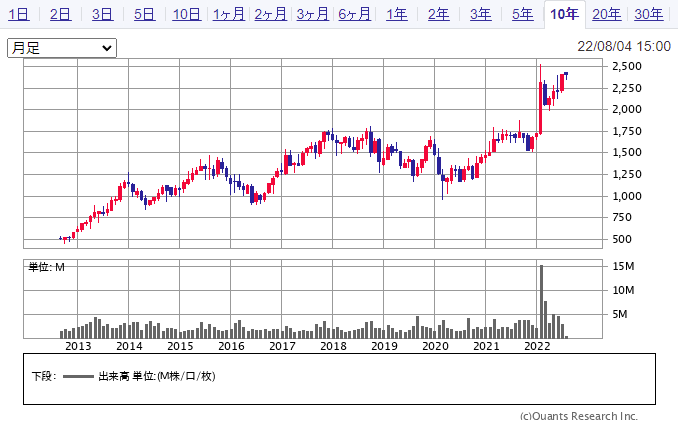Viewport: 678px width, 429px height.
Task: Click the 1,750 price axis label
Action: click(x=627, y=131)
